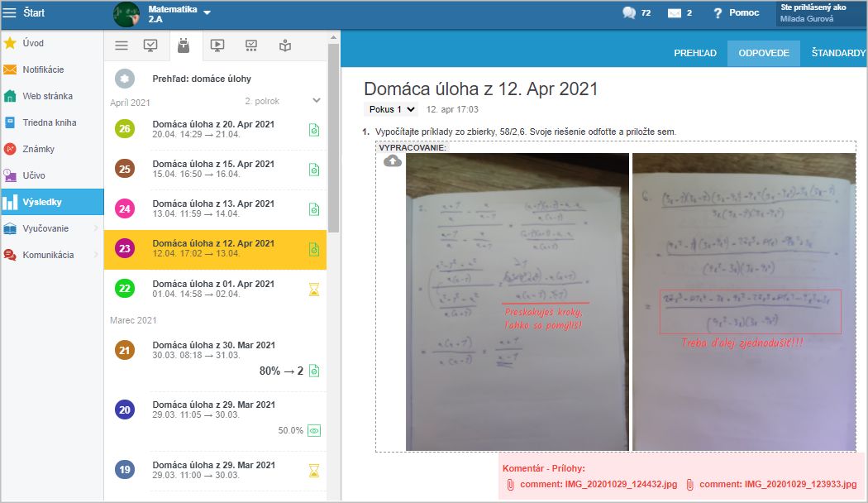Open the mail envelope icon showing 2
This screenshot has height=503, width=868.
click(x=675, y=12)
